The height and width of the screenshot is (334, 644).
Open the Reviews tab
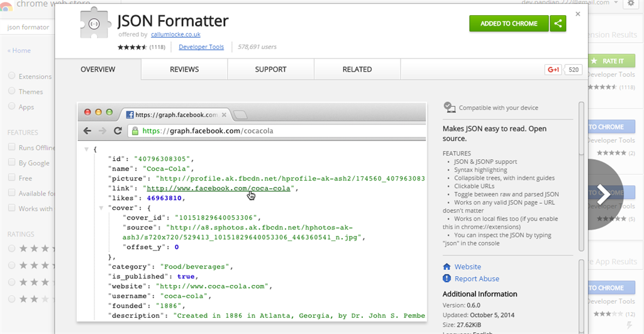tap(184, 69)
